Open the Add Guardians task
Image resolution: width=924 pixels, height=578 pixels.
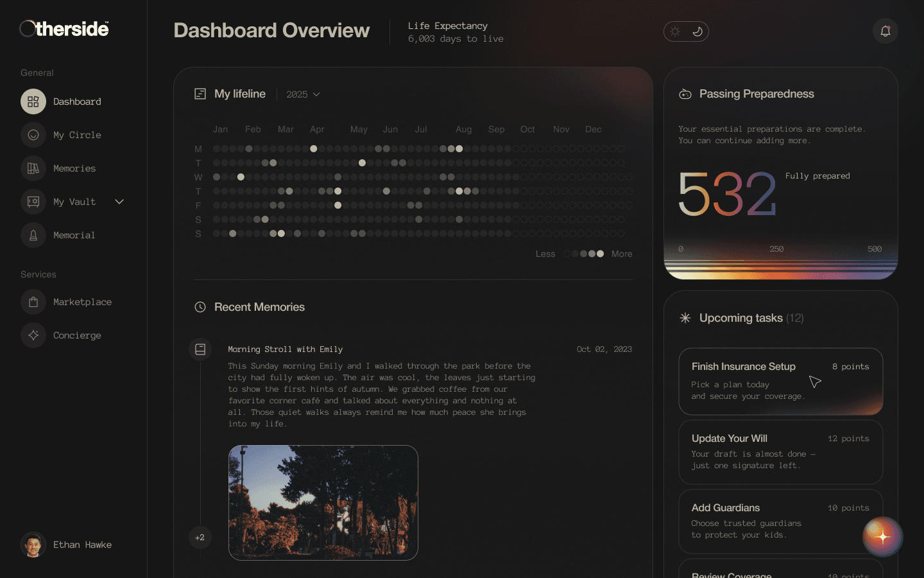click(781, 521)
